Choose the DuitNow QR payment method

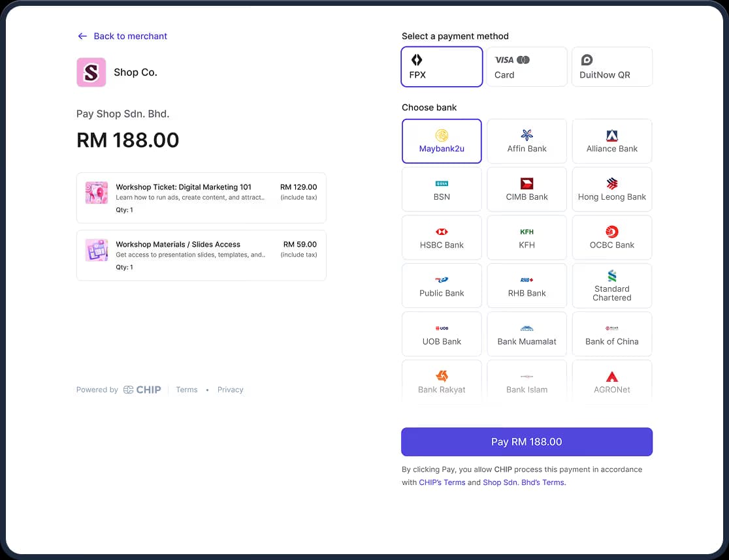point(612,67)
